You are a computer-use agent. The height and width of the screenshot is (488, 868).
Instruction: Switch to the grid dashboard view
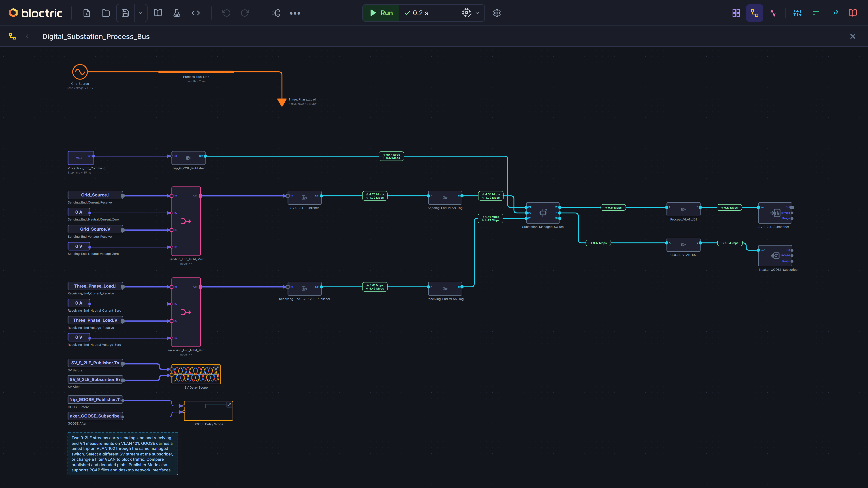pos(736,13)
